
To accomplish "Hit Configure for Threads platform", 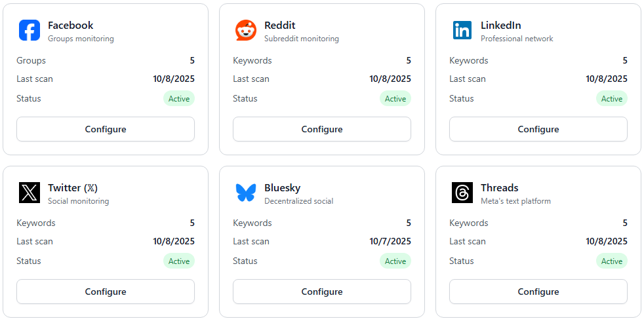I will (x=538, y=292).
